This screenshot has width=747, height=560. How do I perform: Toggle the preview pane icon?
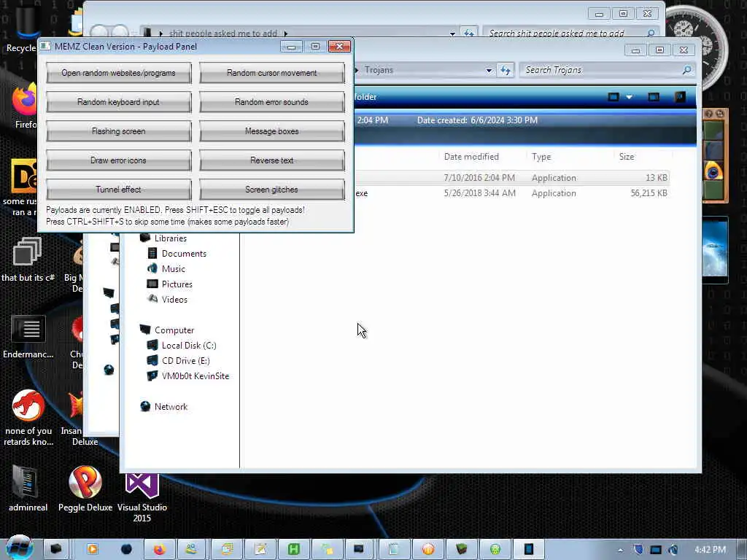654,97
